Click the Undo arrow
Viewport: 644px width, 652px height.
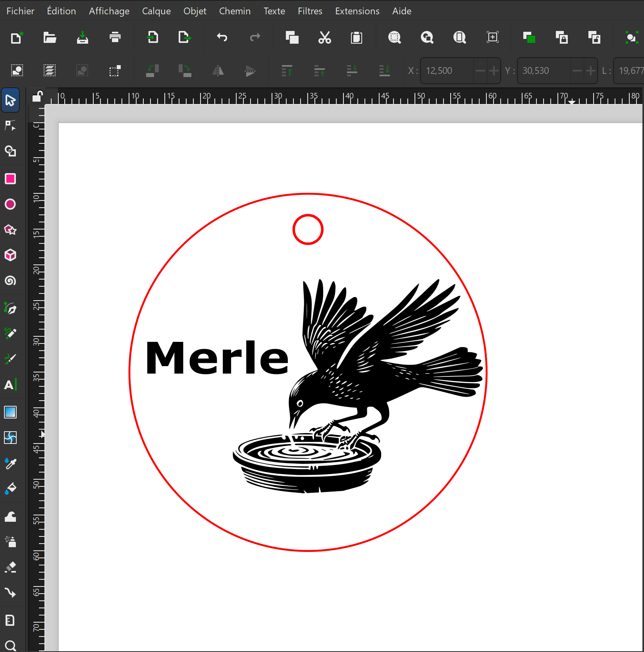[x=222, y=38]
